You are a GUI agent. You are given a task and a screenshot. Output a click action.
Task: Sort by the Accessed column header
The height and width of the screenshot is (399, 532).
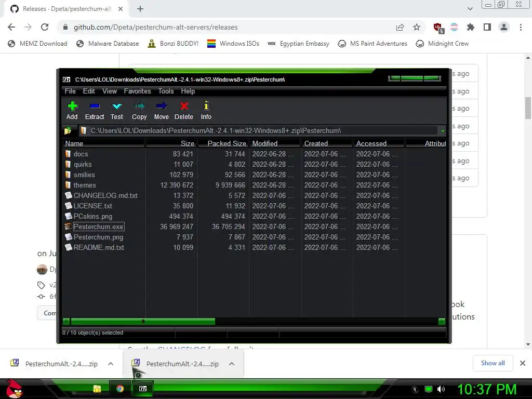click(x=379, y=143)
